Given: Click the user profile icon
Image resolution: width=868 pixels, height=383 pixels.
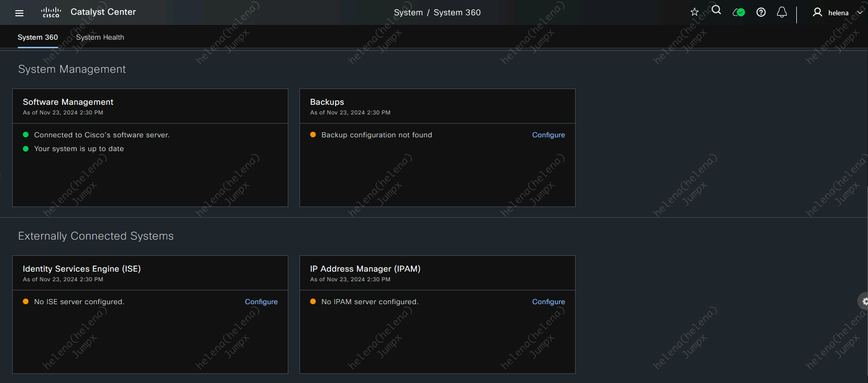Looking at the screenshot, I should click(817, 12).
